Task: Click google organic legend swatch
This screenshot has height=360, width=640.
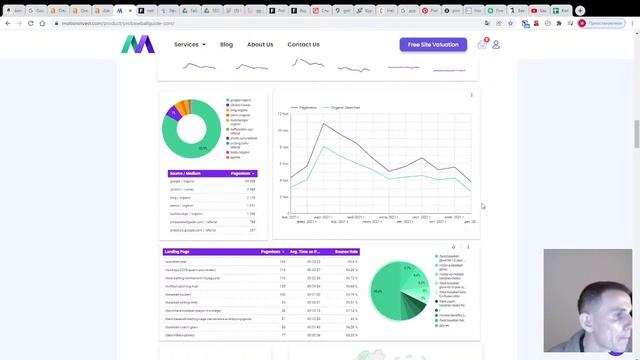Action: pos(228,100)
